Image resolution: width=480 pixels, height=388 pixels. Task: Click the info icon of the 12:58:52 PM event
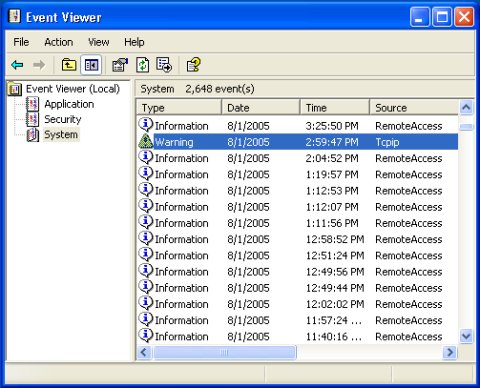click(146, 238)
